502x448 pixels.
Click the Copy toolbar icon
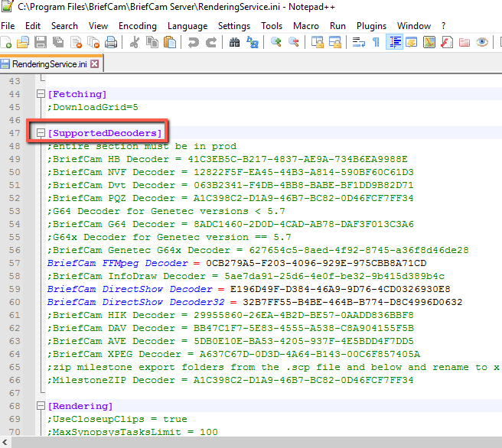pyautogui.click(x=152, y=42)
